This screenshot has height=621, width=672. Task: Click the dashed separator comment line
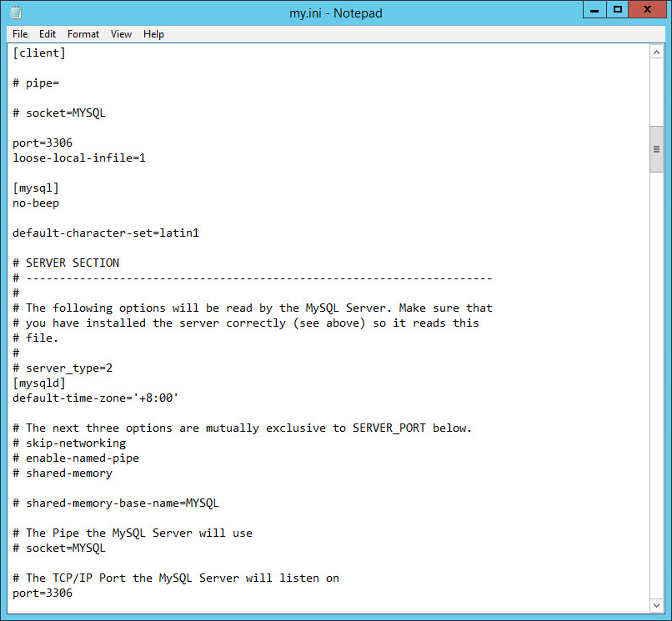coord(252,278)
